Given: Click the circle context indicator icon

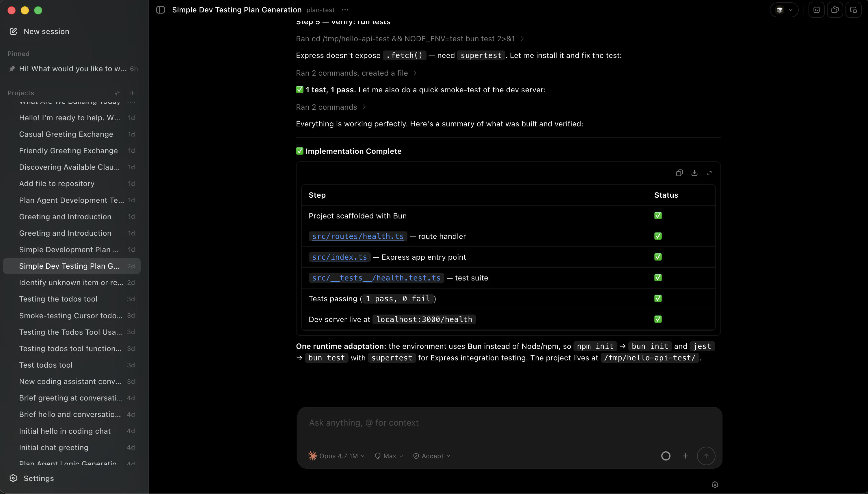Looking at the screenshot, I should coord(666,456).
